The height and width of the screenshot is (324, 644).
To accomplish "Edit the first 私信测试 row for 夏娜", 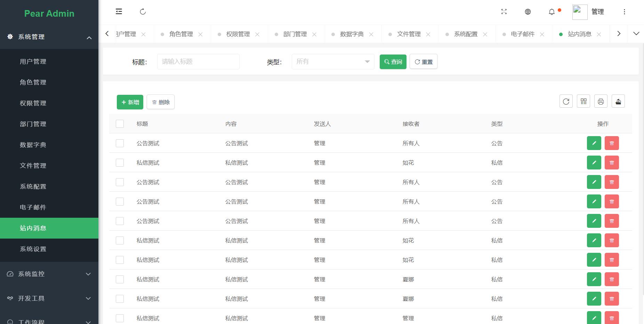I will click(594, 279).
